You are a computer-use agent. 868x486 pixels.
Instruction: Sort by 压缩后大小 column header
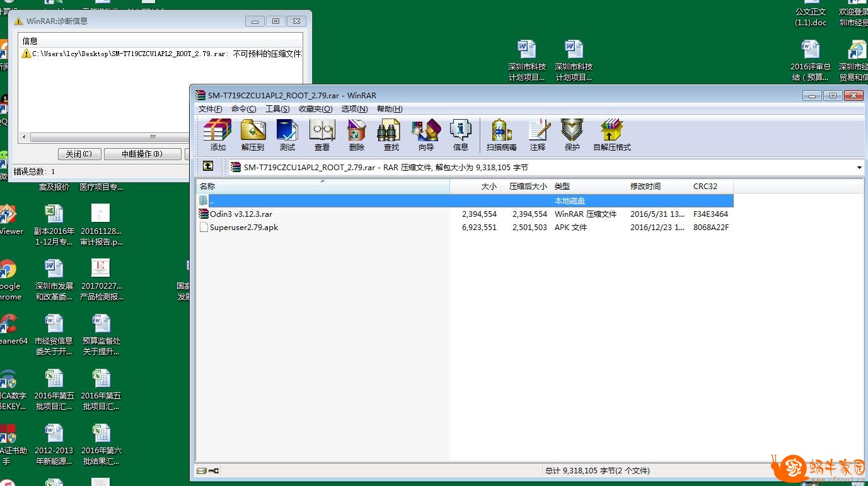pos(526,187)
